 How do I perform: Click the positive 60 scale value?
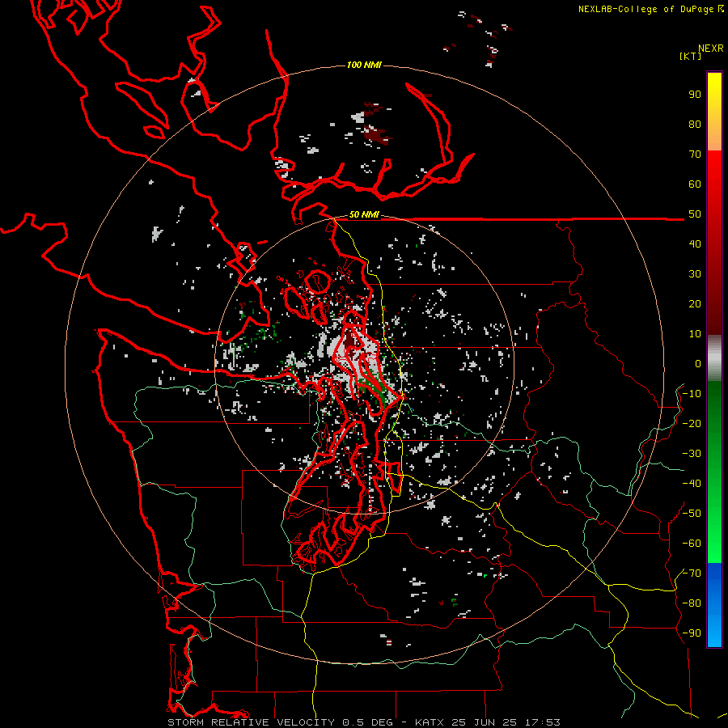point(695,184)
